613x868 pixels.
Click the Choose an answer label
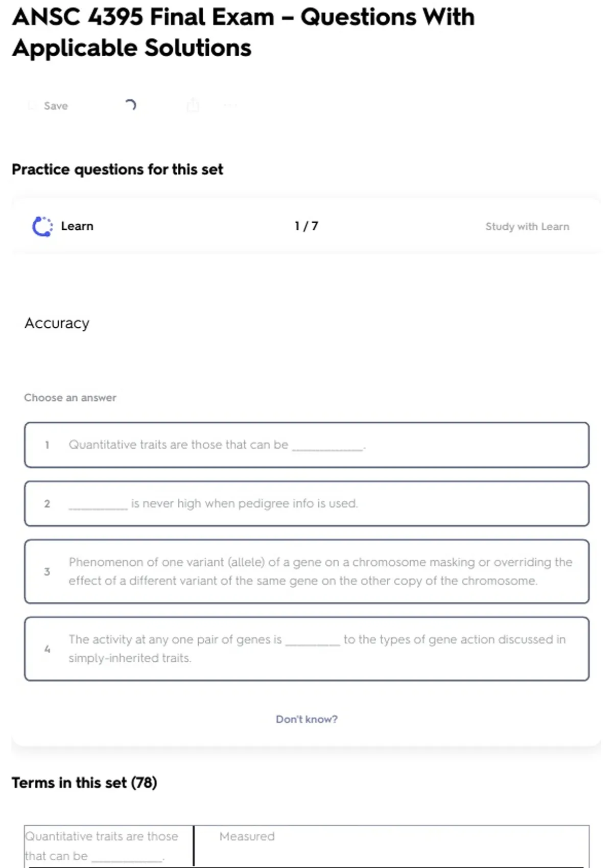click(x=70, y=398)
